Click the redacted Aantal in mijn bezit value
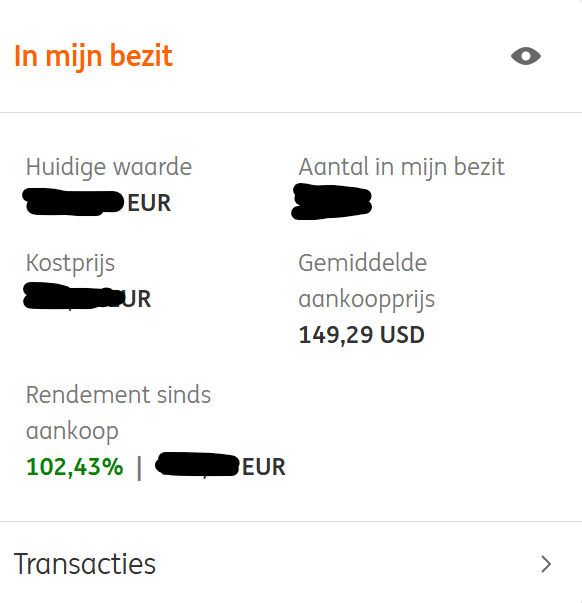The width and height of the screenshot is (582, 603). (x=332, y=202)
